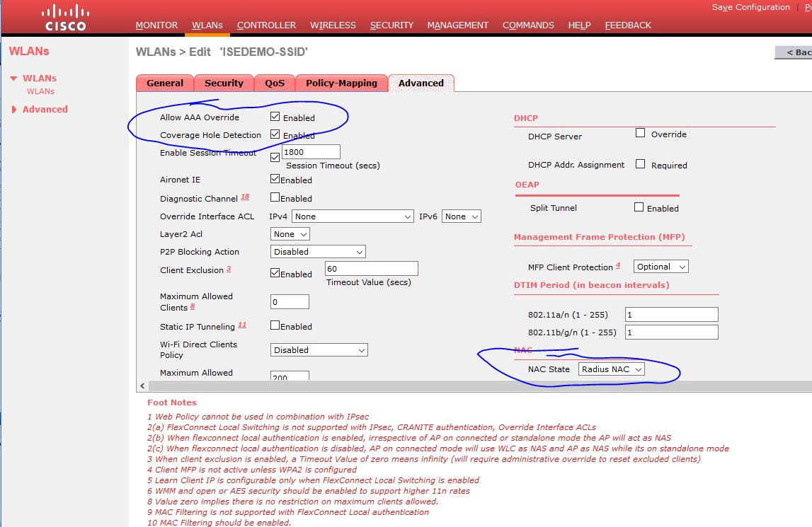This screenshot has height=527, width=812.
Task: Click the horizontal scrollbar track
Action: [x=480, y=386]
